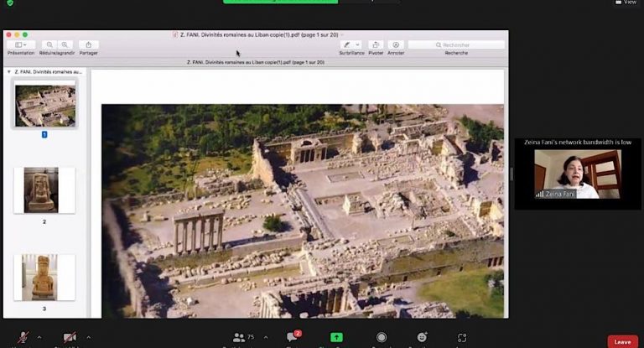Image resolution: width=644 pixels, height=348 pixels.
Task: Click the green Share Screen button
Action: (336, 337)
